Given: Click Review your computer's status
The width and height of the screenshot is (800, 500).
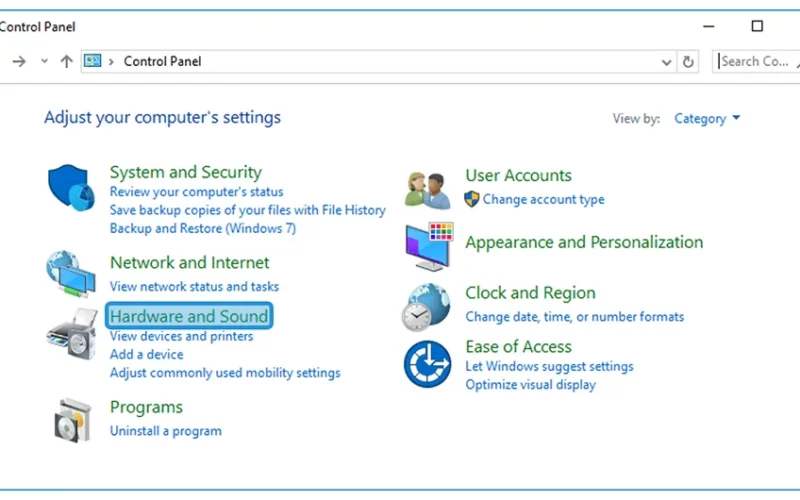Looking at the screenshot, I should click(196, 192).
